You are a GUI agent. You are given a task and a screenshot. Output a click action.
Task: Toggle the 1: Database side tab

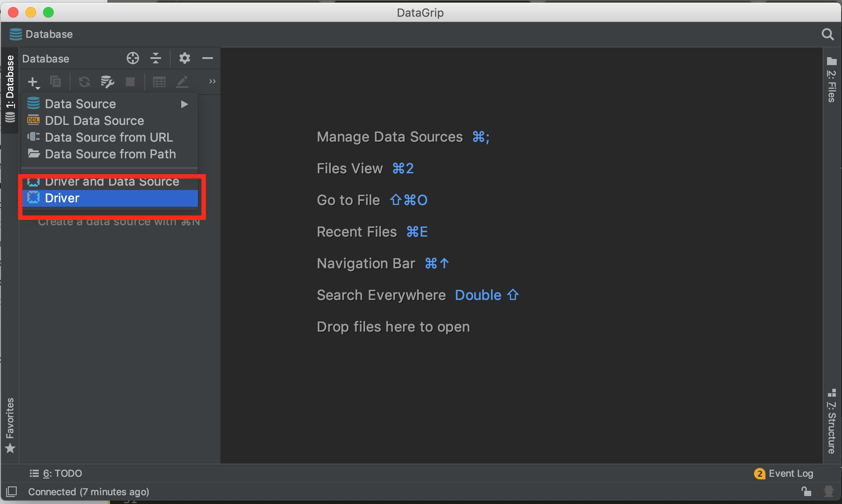pos(10,89)
